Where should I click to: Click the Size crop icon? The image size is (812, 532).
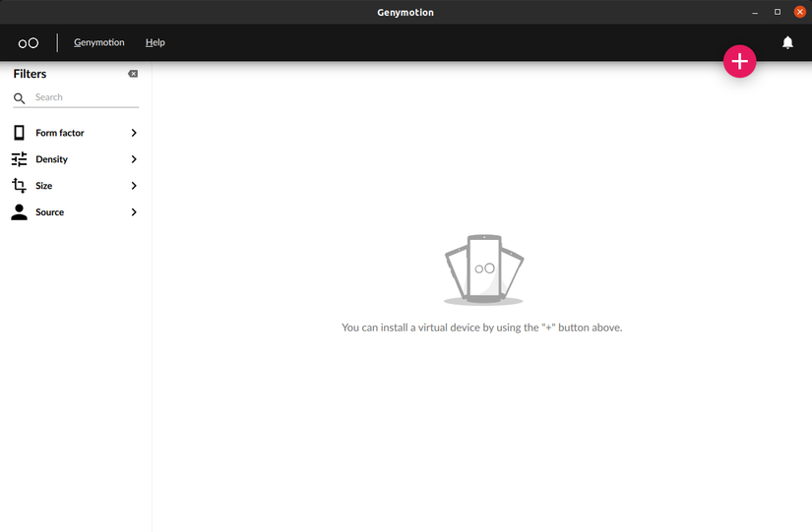pos(19,185)
